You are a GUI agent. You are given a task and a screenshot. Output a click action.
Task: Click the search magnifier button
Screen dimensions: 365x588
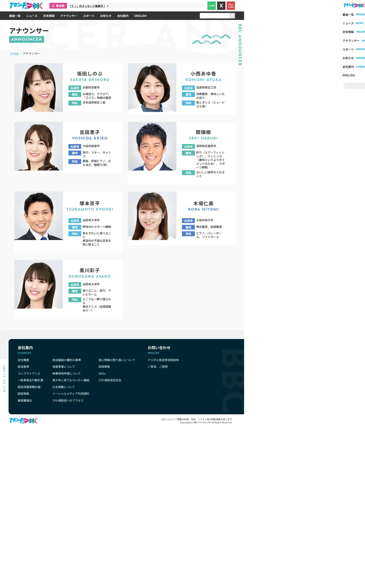click(x=232, y=16)
